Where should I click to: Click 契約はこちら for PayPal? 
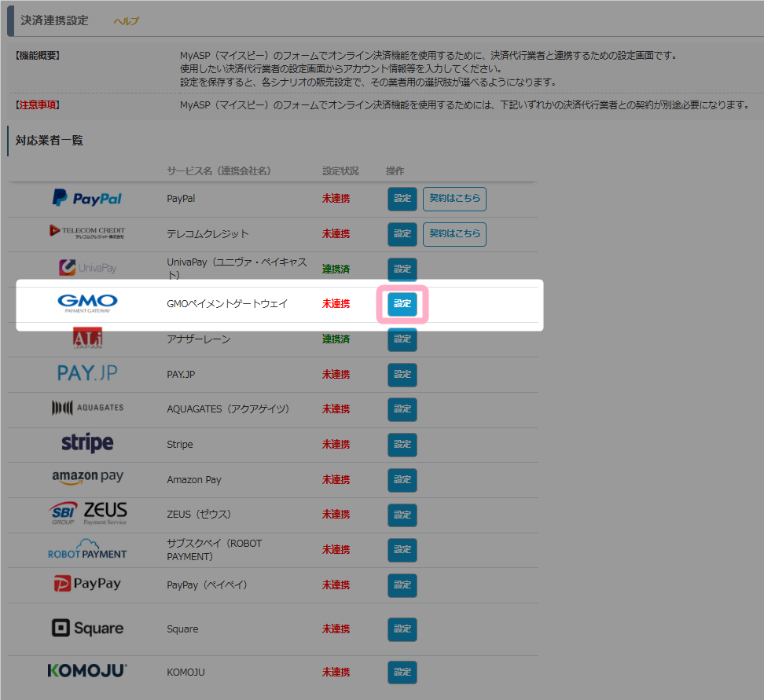[454, 199]
